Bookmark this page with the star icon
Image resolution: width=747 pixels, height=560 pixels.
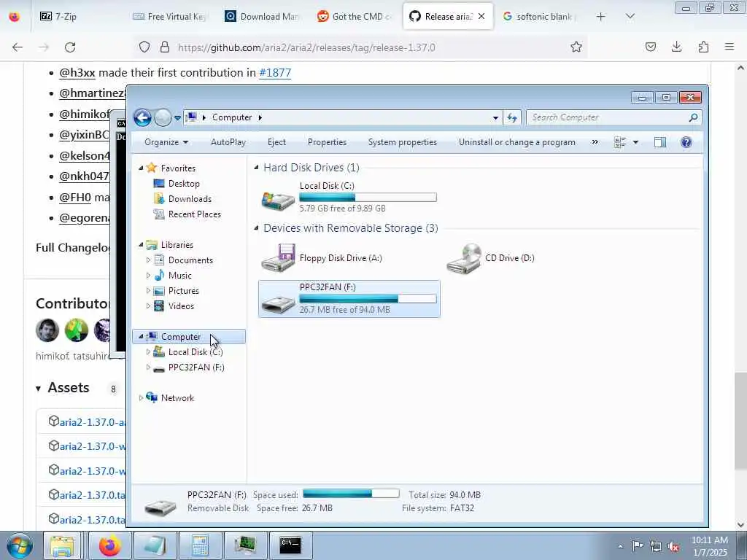click(x=576, y=47)
